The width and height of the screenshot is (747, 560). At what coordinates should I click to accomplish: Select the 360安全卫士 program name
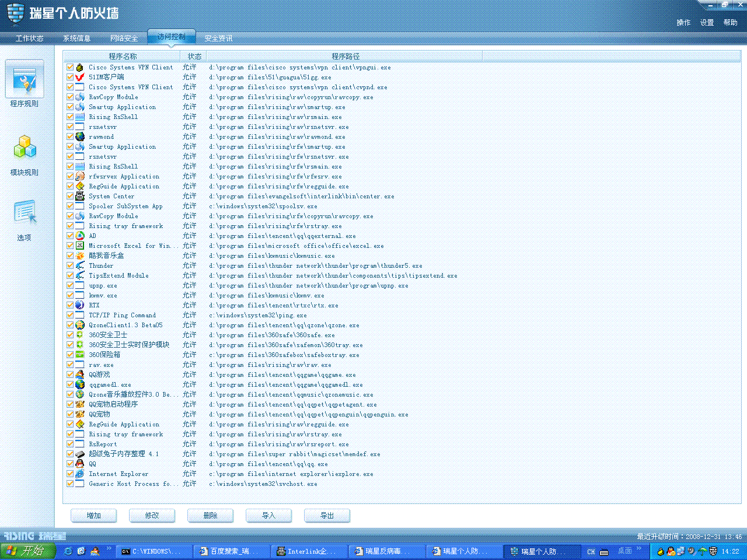[x=108, y=335]
